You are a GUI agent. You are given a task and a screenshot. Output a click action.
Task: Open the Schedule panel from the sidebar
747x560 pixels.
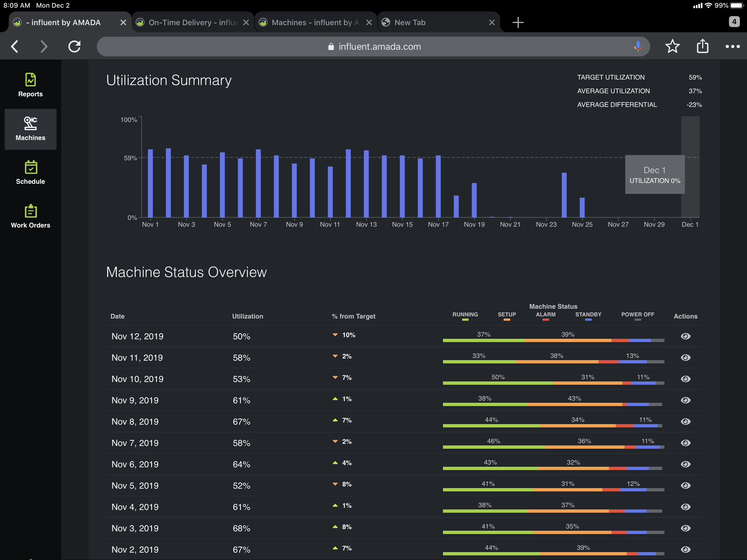coord(30,173)
